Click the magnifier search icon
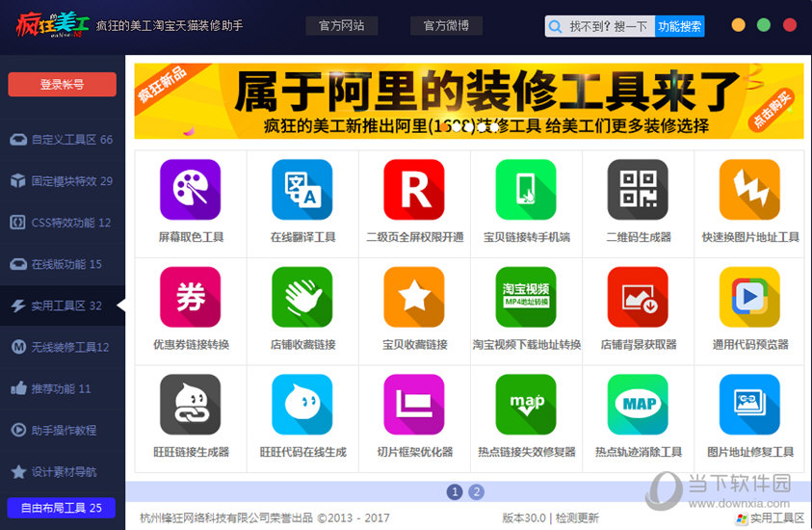This screenshot has height=530, width=812. (555, 26)
